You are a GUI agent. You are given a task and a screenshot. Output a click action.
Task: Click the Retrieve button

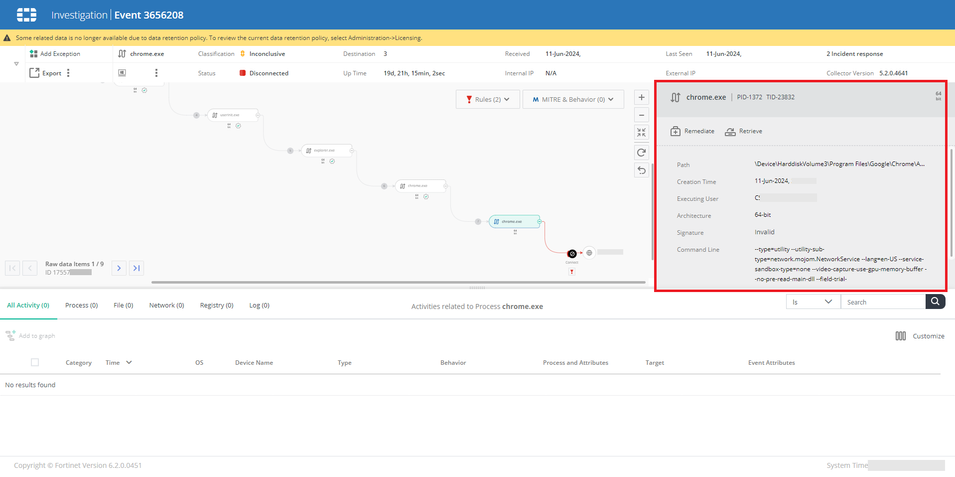pyautogui.click(x=743, y=131)
